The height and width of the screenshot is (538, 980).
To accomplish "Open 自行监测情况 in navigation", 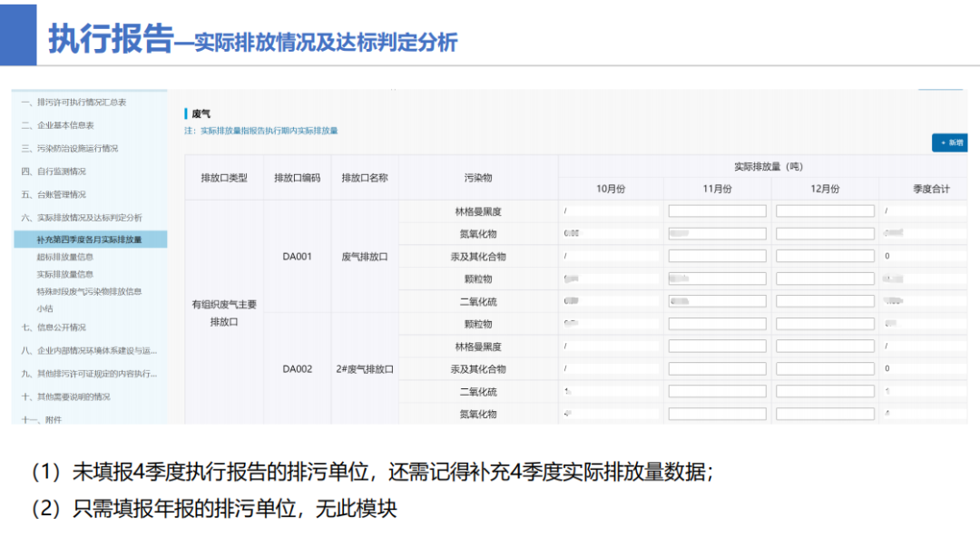I will click(63, 171).
